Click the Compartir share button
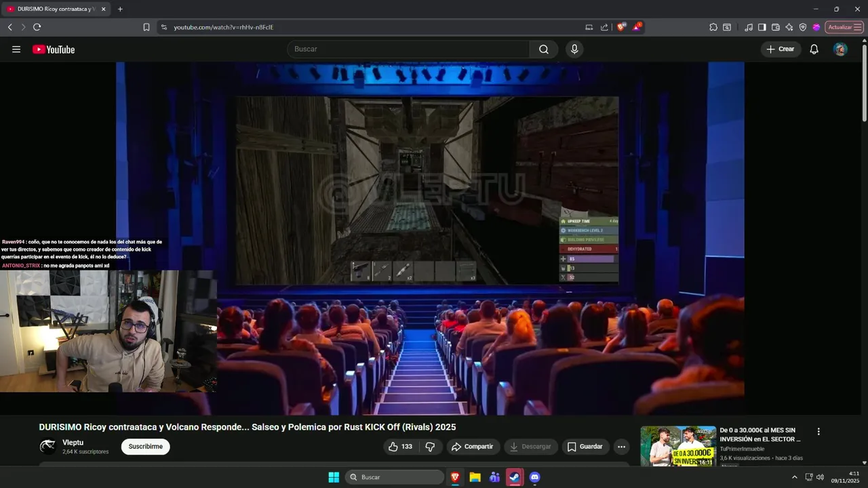The width and height of the screenshot is (868, 488). (x=473, y=447)
